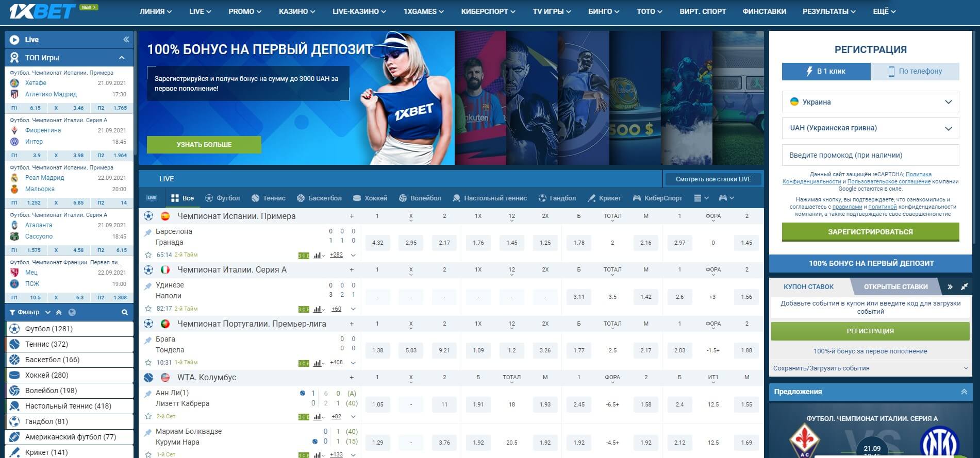Click the ТОП Игры list scrollbar
980x458 pixels.
(135, 93)
